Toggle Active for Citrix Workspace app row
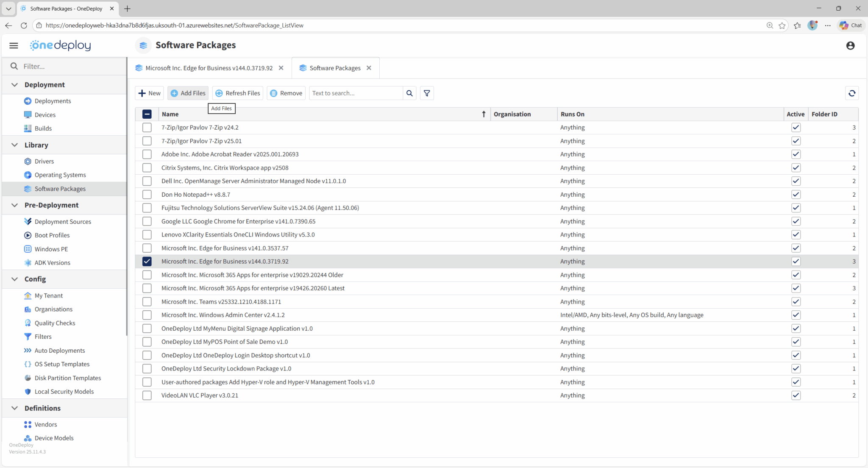The height and width of the screenshot is (468, 868). pos(796,168)
